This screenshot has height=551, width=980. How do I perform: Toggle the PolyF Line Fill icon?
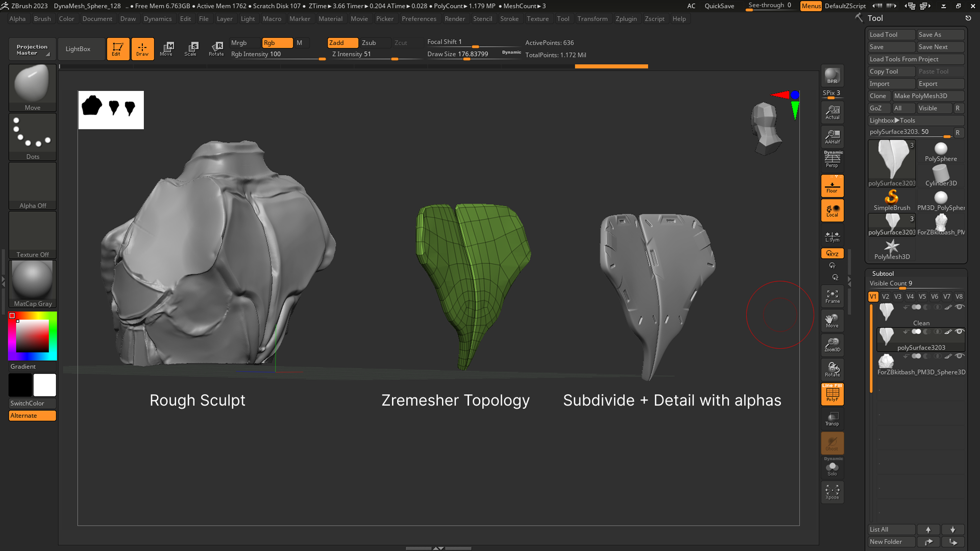click(x=832, y=394)
